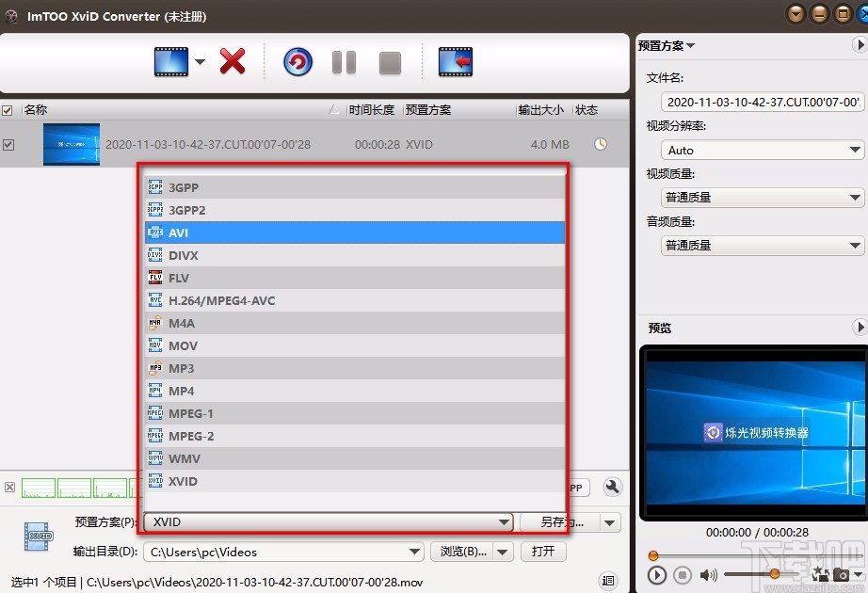Click the 浏览(B)... button
Viewport: 868px width, 593px height.
coord(463,552)
